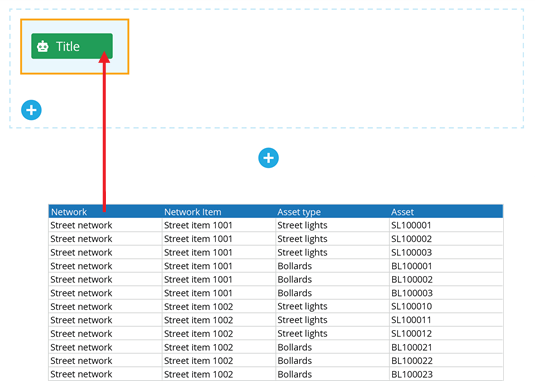Viewport: 535px width, 381px height.
Task: Select the orange-bordered Title container
Action: point(75,46)
